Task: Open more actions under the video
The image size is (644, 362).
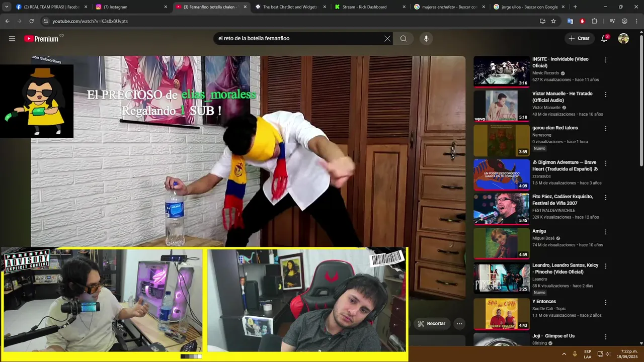Action: 459,324
